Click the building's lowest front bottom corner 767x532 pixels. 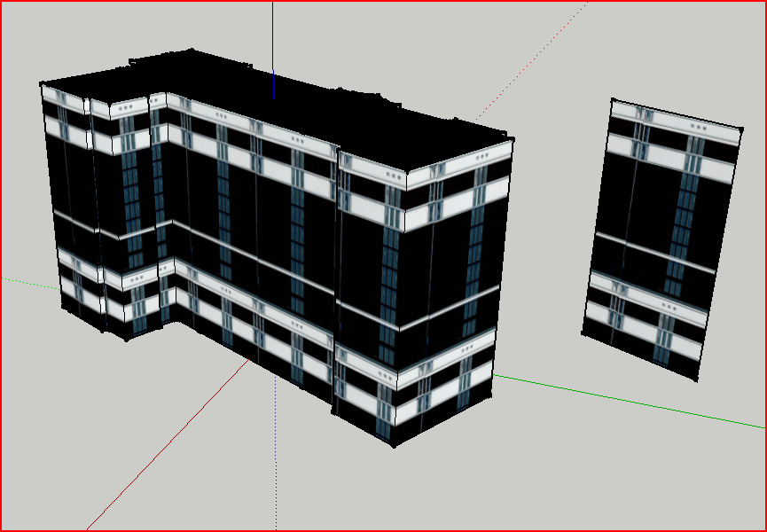pyautogui.click(x=395, y=446)
